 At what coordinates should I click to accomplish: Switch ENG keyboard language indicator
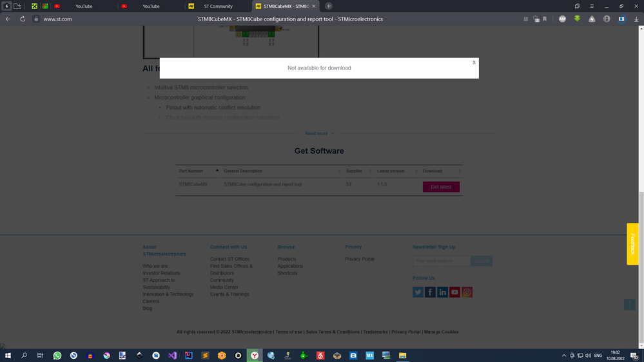point(598,356)
